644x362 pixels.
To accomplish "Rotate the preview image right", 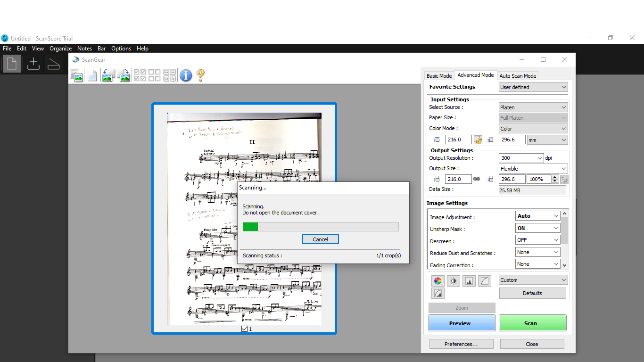I will pyautogui.click(x=124, y=75).
